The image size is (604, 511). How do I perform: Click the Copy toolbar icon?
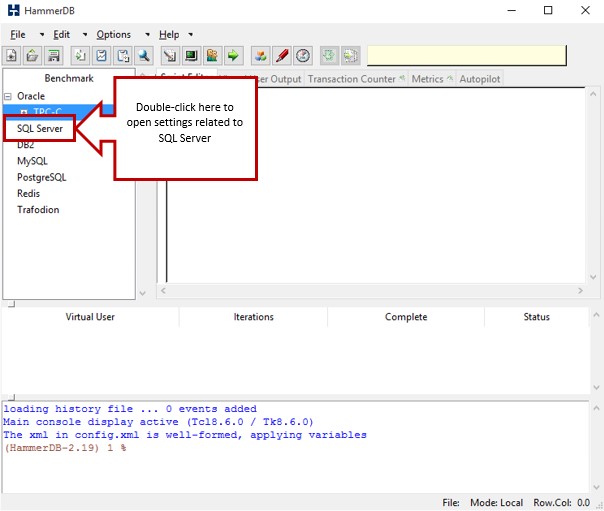pyautogui.click(x=80, y=56)
